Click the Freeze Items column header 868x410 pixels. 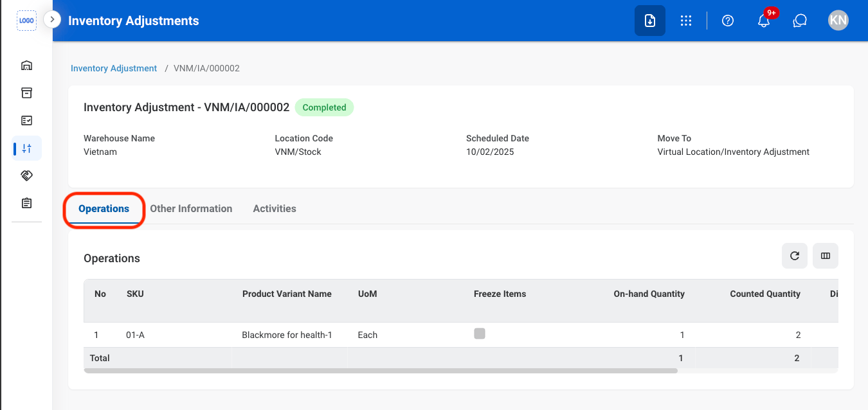coord(500,294)
